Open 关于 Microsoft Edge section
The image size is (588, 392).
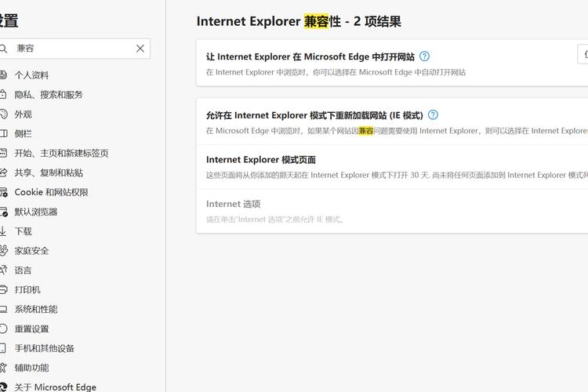coord(55,387)
